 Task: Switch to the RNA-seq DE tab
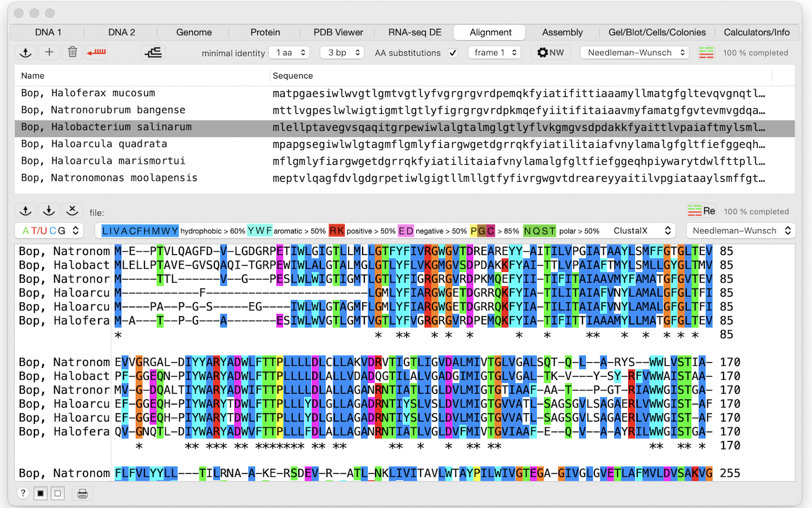click(415, 32)
